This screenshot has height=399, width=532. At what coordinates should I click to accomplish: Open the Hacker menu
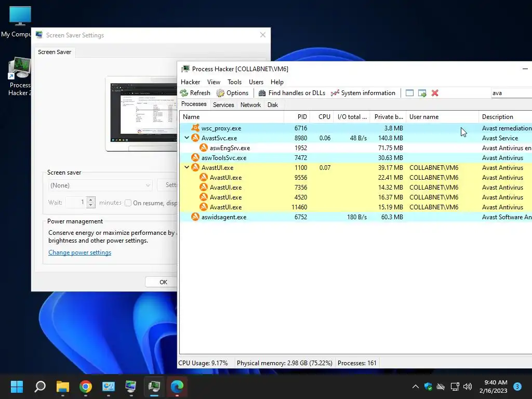click(x=190, y=82)
